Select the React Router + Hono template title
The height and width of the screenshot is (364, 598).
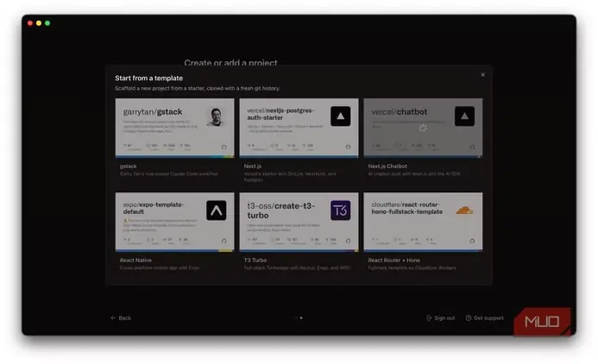coord(393,260)
